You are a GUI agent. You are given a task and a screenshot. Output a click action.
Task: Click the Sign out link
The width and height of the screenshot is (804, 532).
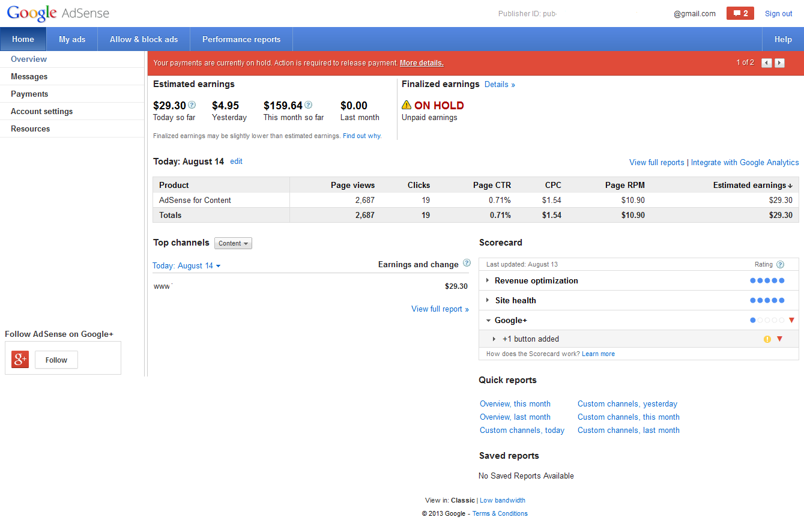pyautogui.click(x=779, y=13)
